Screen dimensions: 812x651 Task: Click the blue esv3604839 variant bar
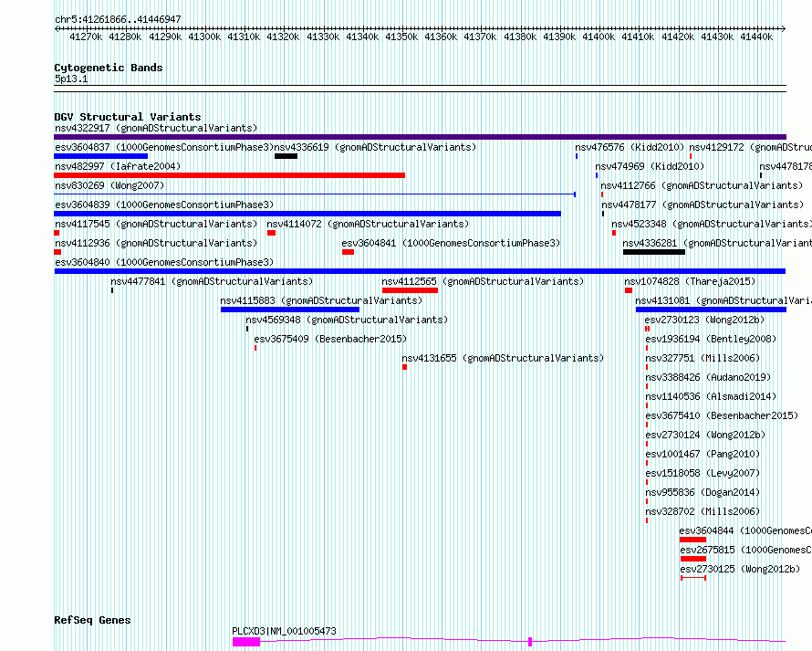(x=307, y=214)
